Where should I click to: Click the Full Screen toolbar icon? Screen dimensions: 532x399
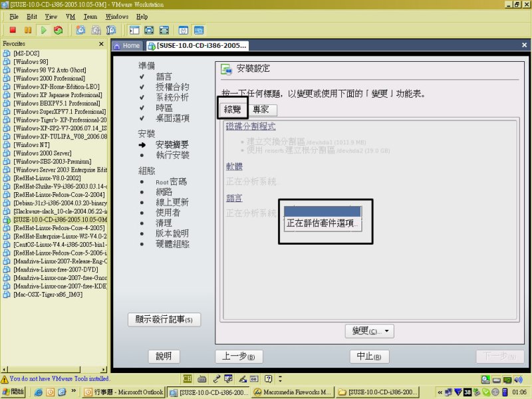149,30
